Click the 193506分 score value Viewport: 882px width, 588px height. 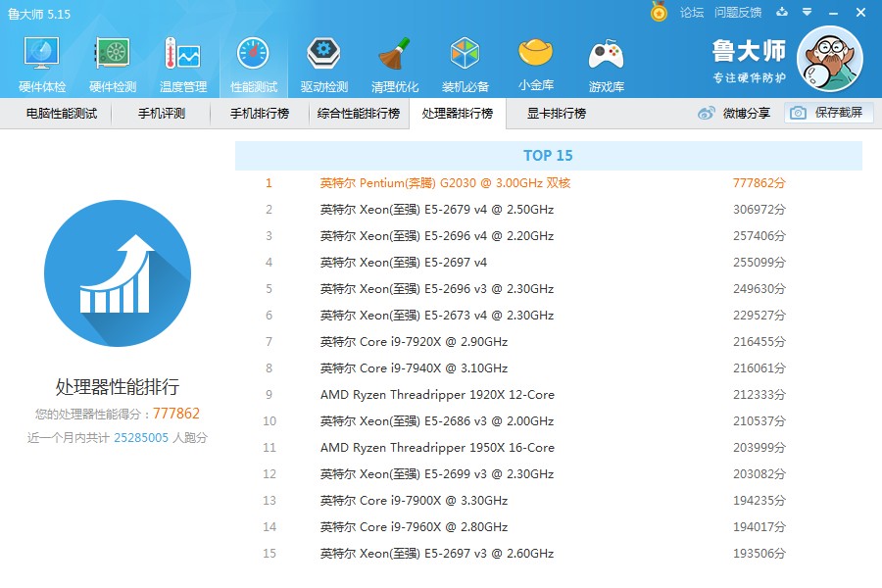pos(759,553)
